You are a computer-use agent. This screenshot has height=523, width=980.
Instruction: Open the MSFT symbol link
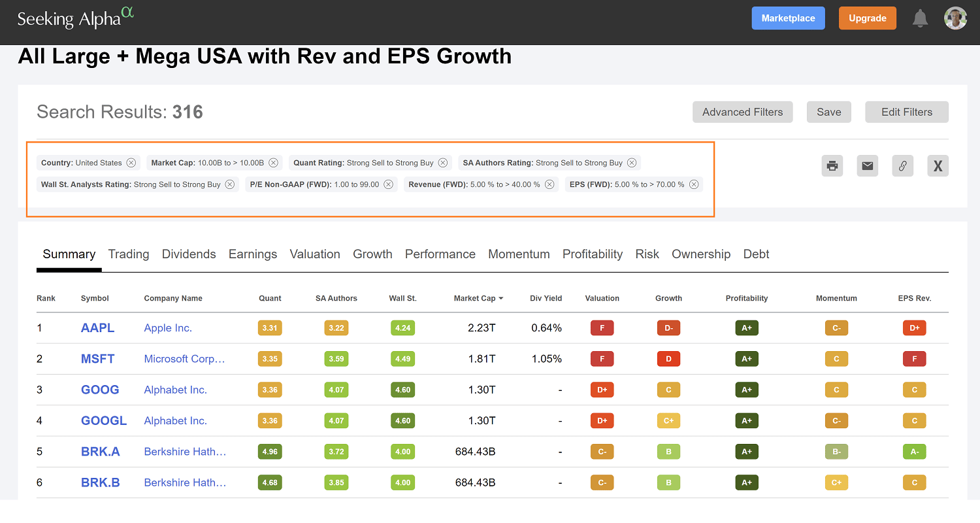click(98, 359)
